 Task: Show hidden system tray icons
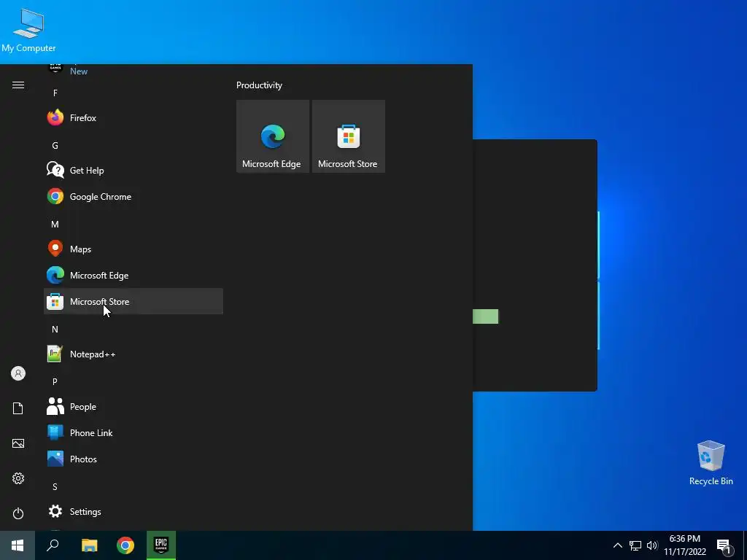coord(617,545)
